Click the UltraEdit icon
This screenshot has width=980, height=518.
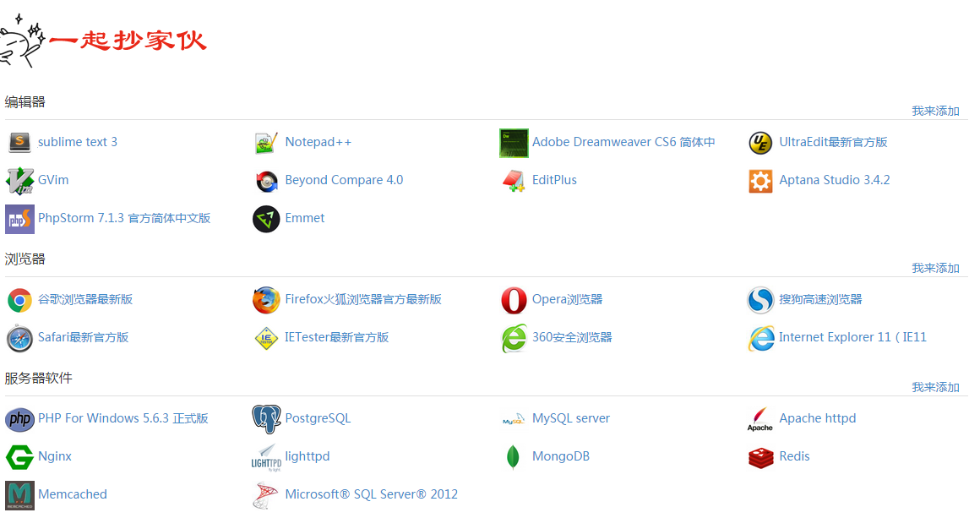point(760,143)
